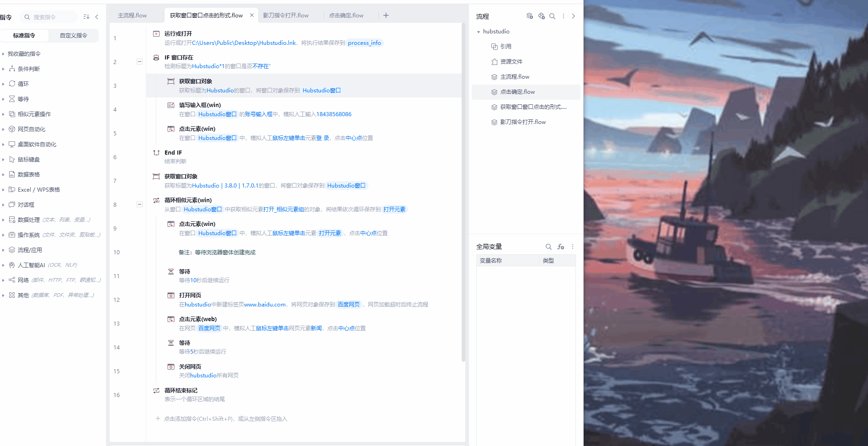
Task: Open the 影刀指令打开.flow editor tab
Action: tap(286, 16)
